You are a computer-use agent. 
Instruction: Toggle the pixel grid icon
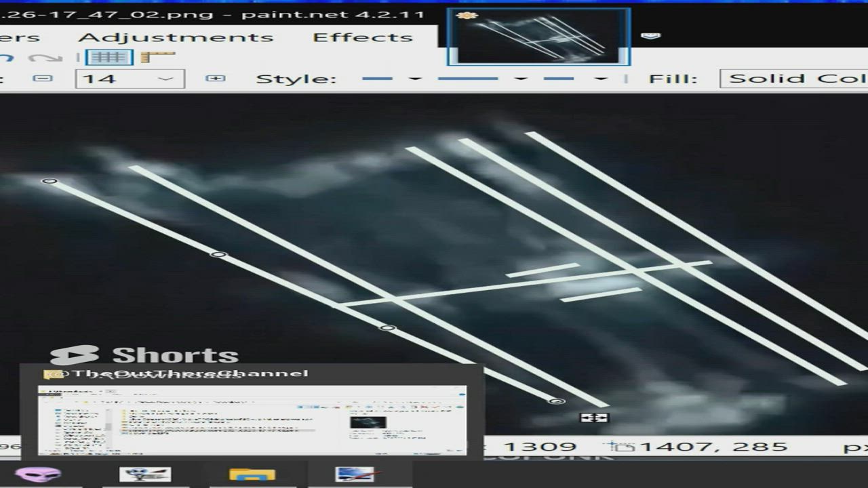(x=108, y=58)
